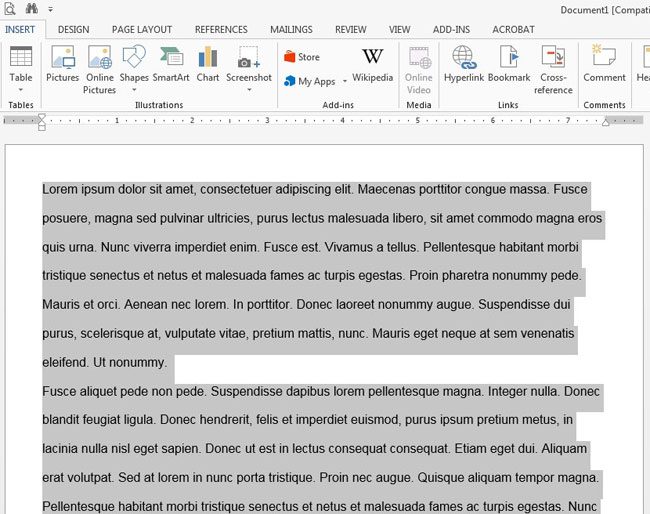The height and width of the screenshot is (514, 650).
Task: Insert a new Comment
Action: pyautogui.click(x=604, y=64)
